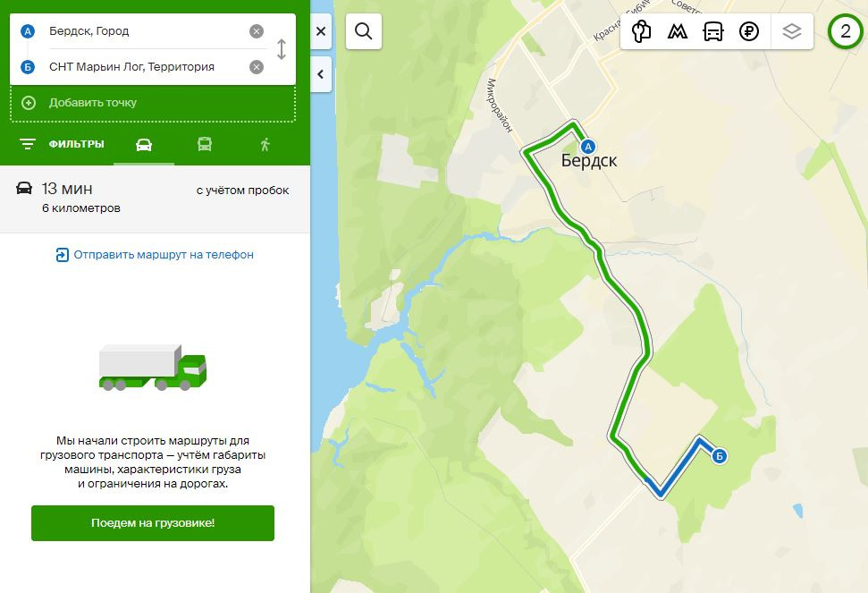Click the green circle numbered 2
Image resolution: width=868 pixels, height=593 pixels.
846,31
